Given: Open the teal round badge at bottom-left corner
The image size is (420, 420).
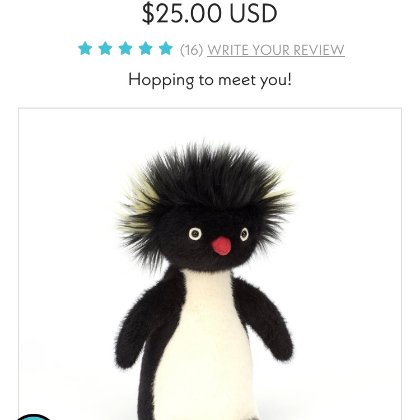Looking at the screenshot, I should coord(33,417).
